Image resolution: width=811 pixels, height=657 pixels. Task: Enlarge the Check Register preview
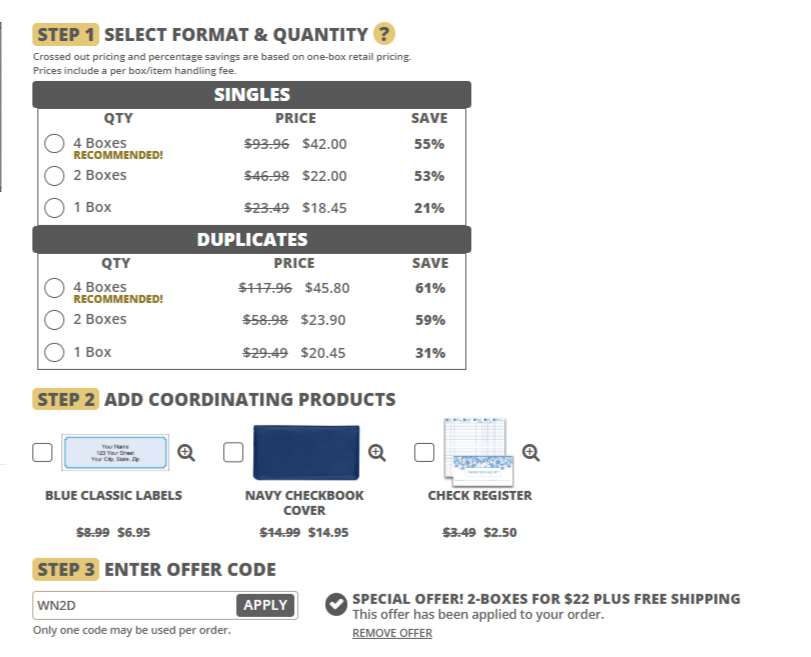[x=531, y=452]
